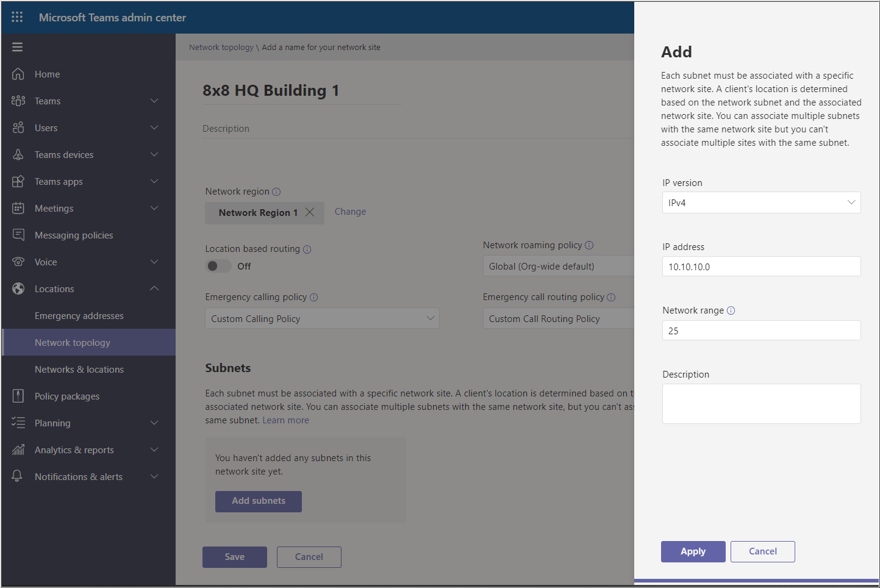The image size is (880, 588).
Task: Expand the Notifications & alerts chevron
Action: (154, 476)
